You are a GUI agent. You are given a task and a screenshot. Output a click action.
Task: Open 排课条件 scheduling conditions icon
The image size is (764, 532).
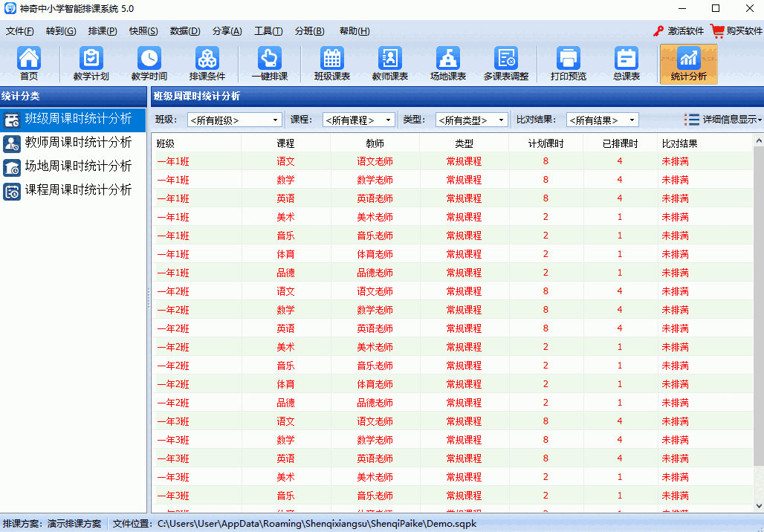click(207, 64)
